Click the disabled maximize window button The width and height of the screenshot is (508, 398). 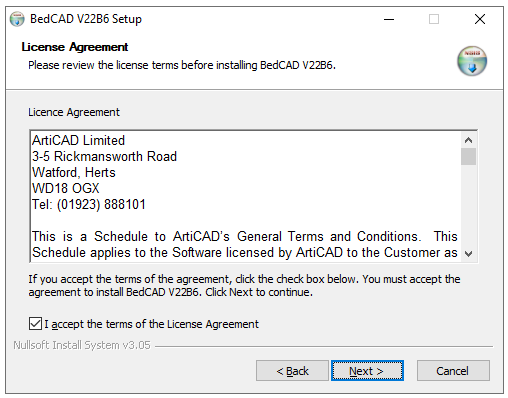click(x=434, y=19)
